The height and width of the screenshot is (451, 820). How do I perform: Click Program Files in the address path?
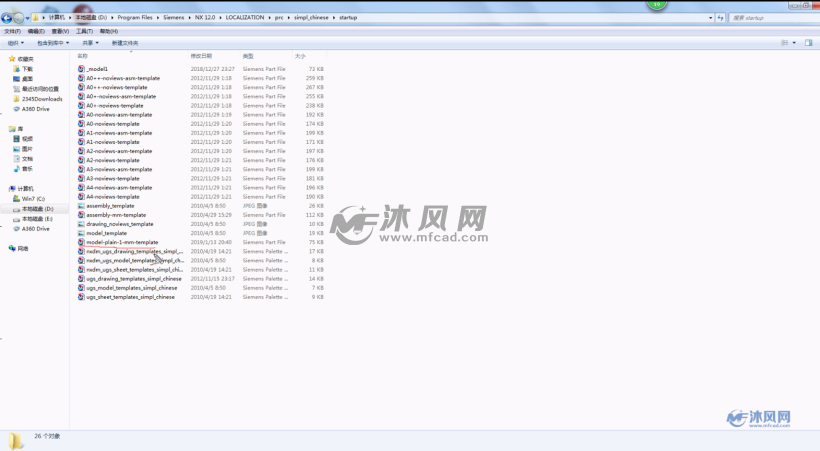135,17
